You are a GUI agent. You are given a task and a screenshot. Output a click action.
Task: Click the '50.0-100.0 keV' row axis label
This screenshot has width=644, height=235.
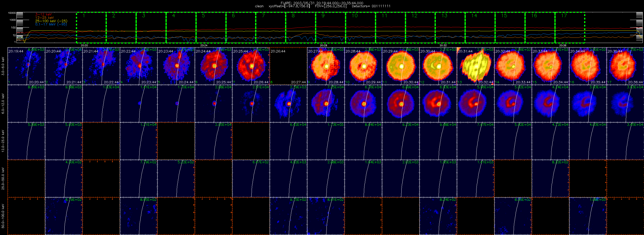pos(3,216)
